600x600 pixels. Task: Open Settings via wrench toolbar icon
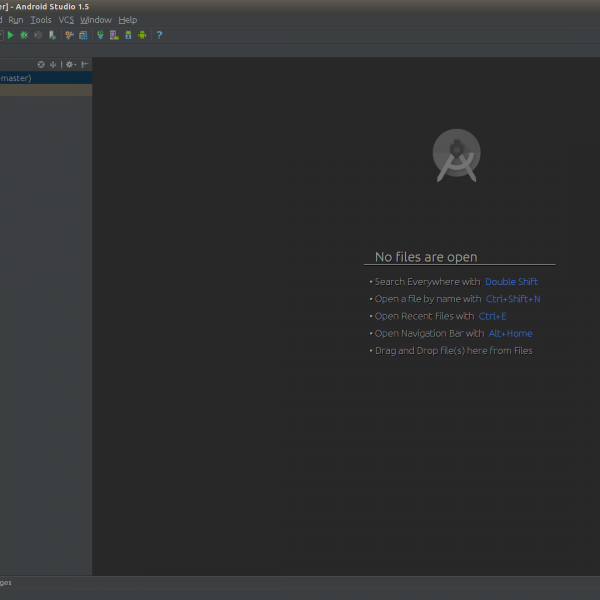point(69,35)
